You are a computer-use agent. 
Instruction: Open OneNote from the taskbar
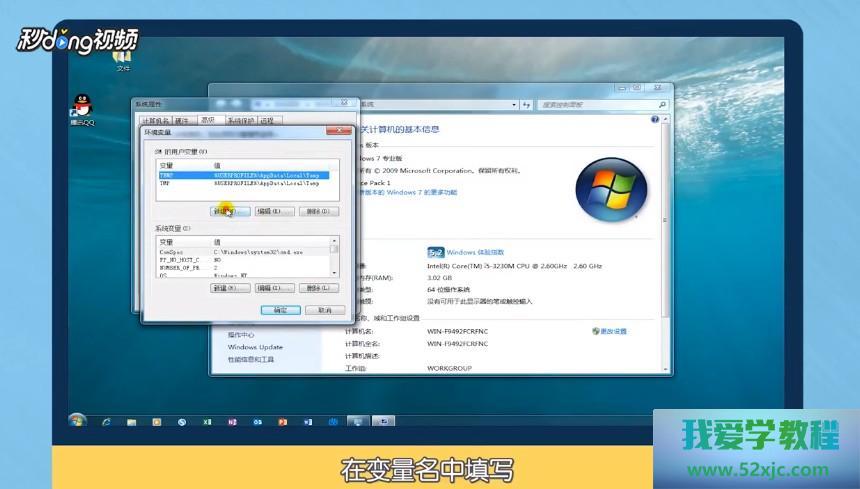pos(232,422)
